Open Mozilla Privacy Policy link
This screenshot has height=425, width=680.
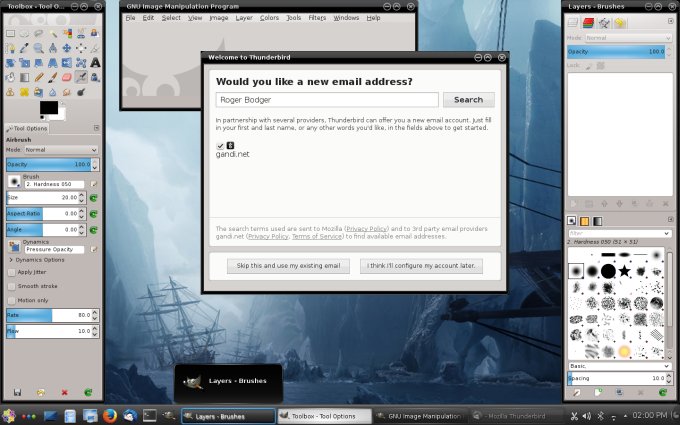coord(366,229)
